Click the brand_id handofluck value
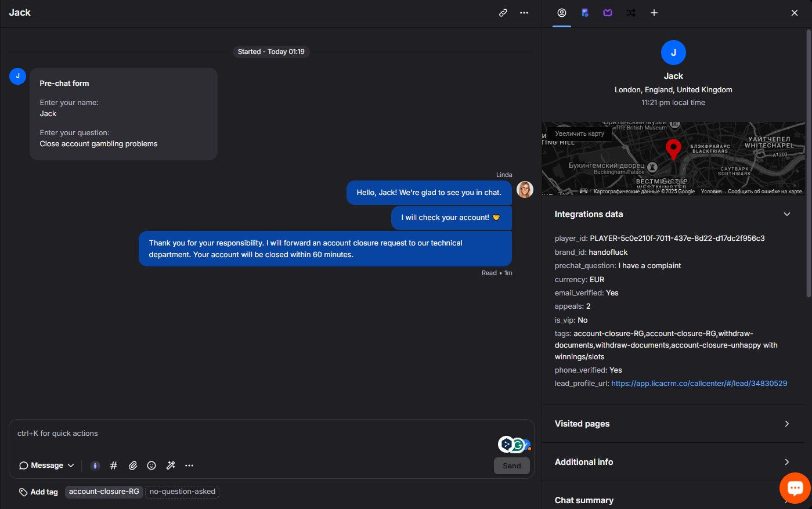The image size is (812, 509). click(x=608, y=252)
